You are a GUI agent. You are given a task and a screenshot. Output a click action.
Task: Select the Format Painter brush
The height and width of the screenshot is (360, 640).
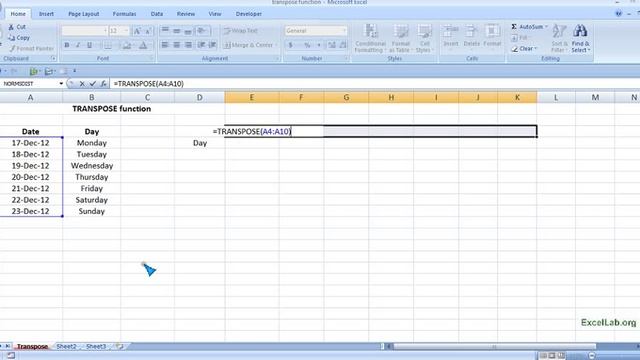[x=12, y=49]
